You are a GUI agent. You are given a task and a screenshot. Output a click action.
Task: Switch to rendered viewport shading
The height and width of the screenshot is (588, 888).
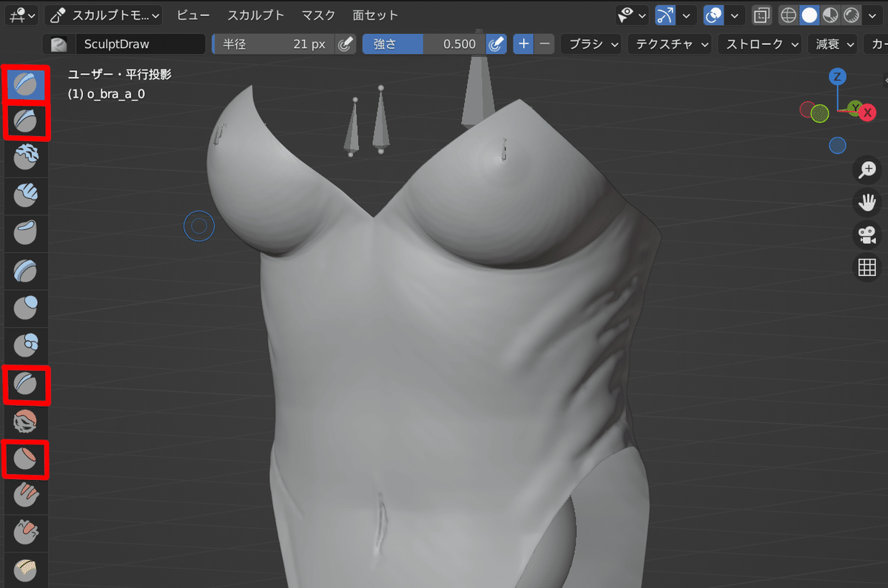851,15
